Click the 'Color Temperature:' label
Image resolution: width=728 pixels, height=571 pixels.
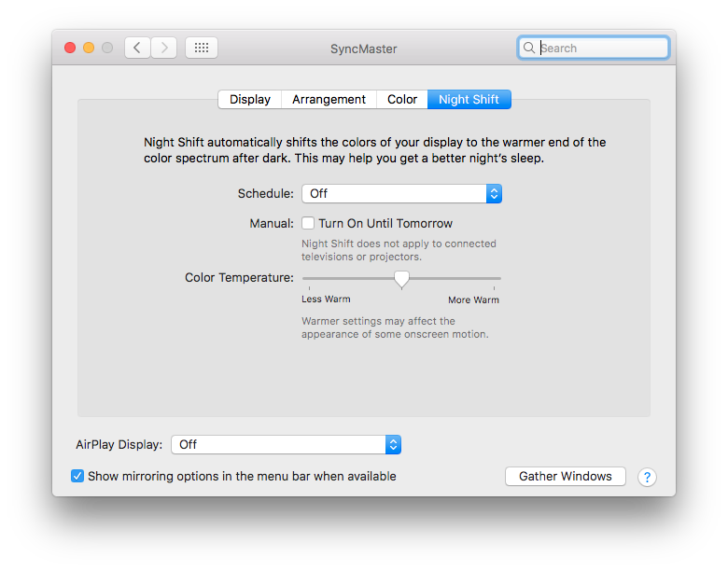tap(239, 278)
